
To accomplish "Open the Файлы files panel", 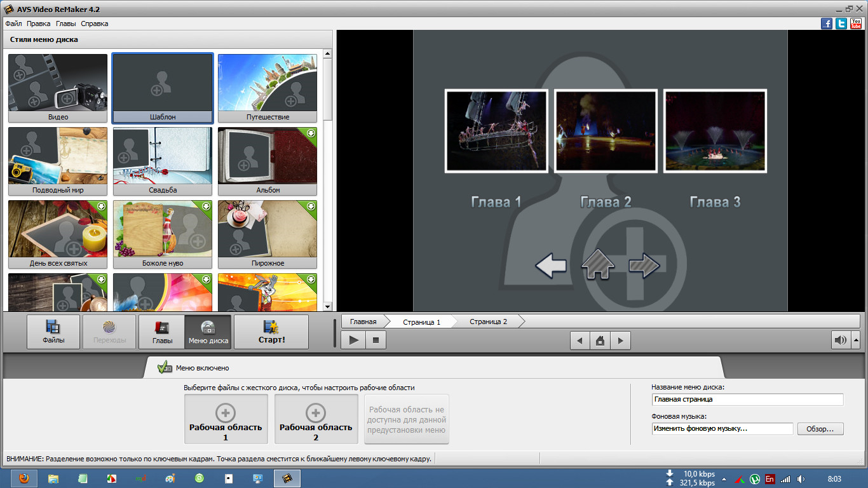I will (53, 332).
